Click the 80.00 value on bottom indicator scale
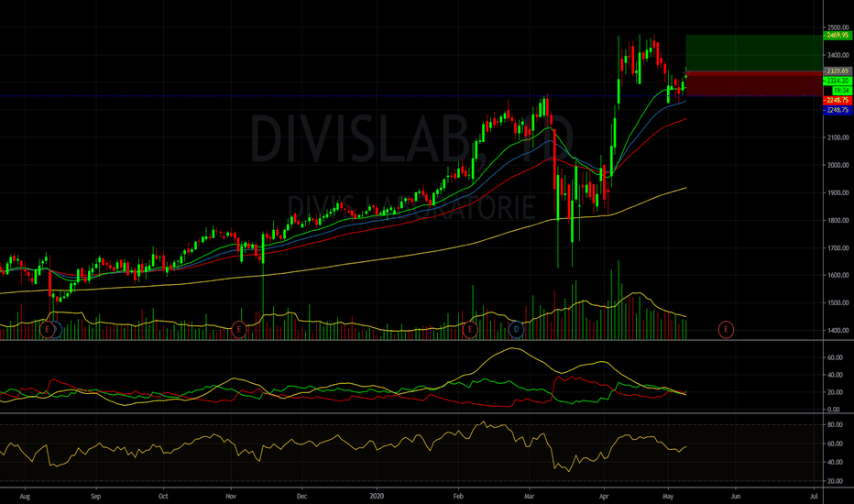854x504 pixels. pos(835,424)
